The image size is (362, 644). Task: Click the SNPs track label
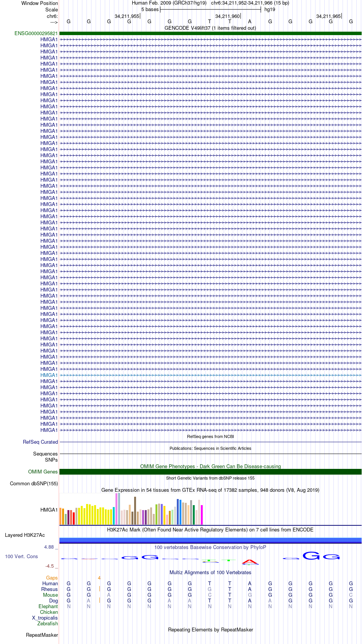point(51,460)
